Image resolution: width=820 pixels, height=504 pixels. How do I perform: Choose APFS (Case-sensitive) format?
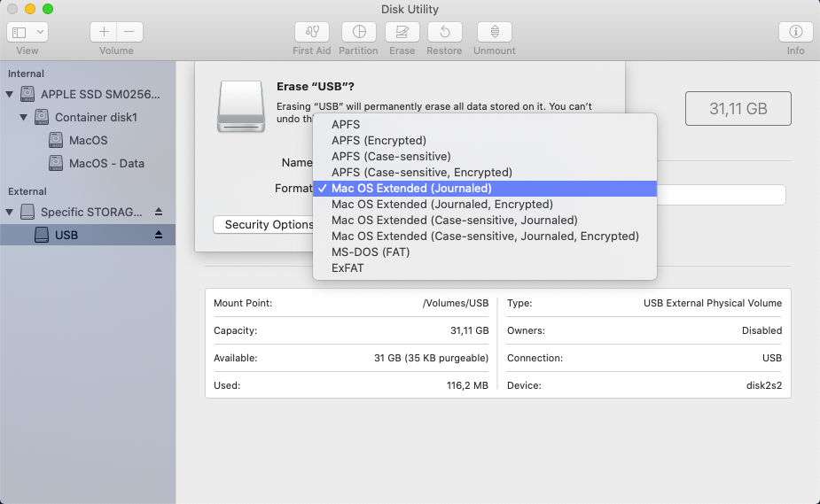coord(485,156)
